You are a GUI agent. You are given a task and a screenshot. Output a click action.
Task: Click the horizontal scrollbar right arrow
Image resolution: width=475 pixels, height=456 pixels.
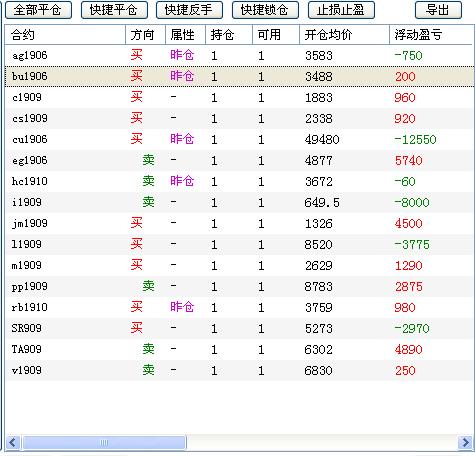coord(465,443)
